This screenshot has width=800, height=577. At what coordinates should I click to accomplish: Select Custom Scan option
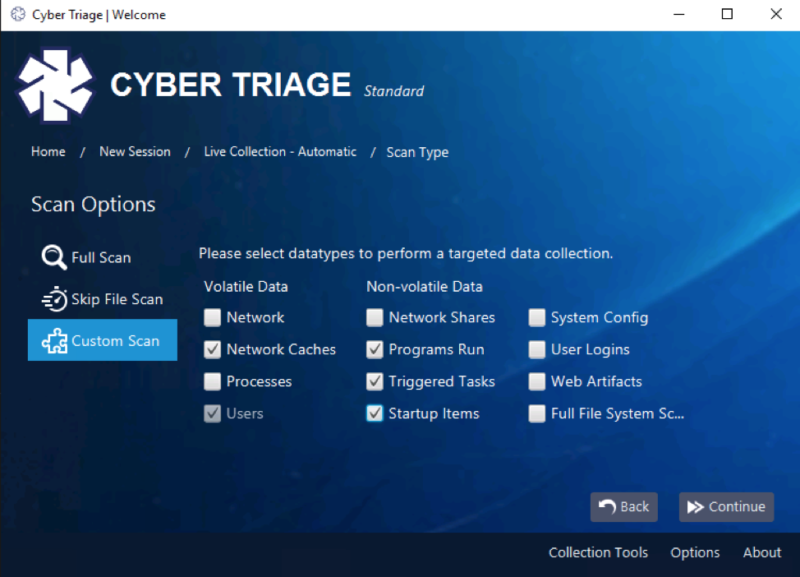103,340
